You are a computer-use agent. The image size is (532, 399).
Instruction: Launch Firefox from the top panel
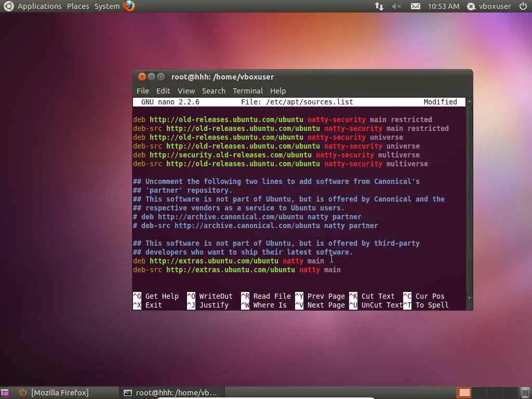[129, 6]
